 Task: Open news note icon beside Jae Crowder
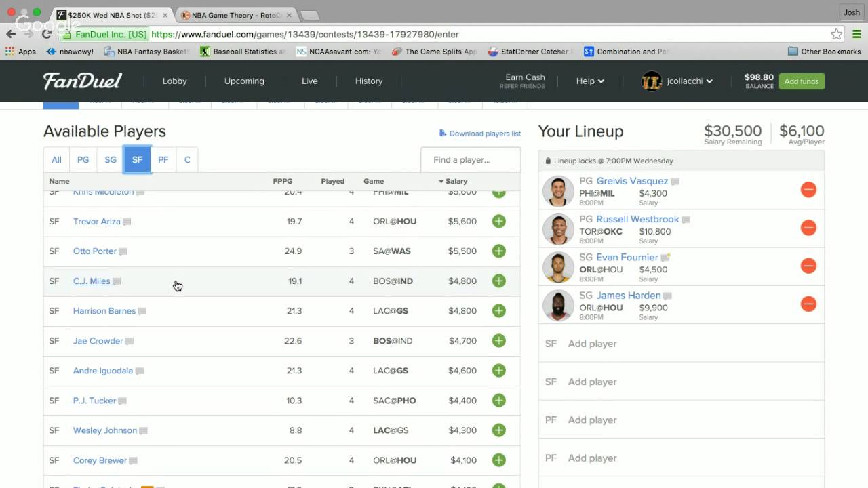(x=129, y=341)
